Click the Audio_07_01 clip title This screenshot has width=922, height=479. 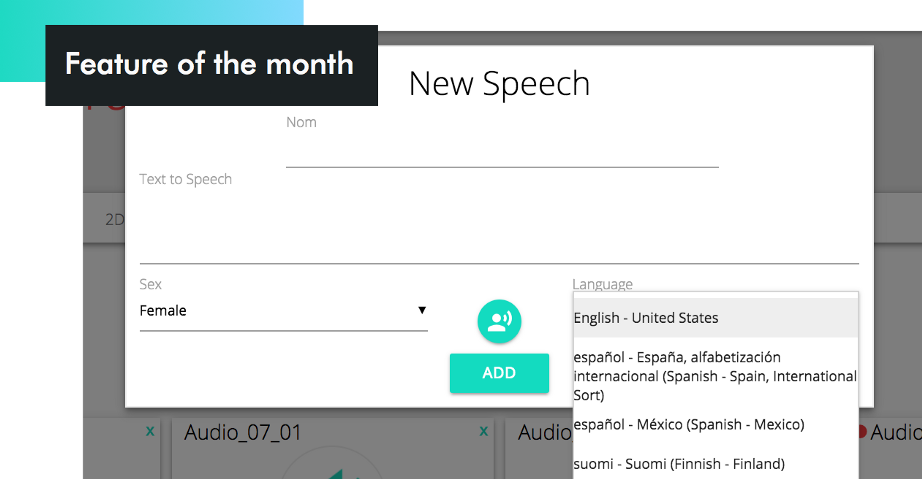(x=243, y=433)
